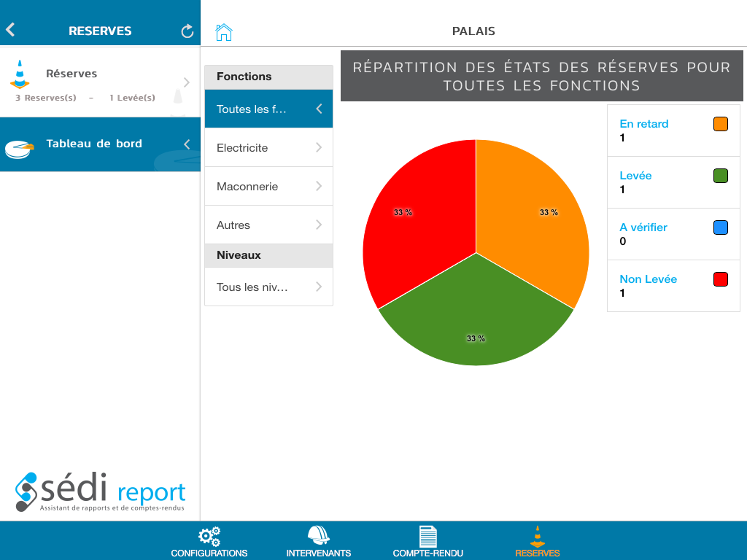
Task: Open the Autres function chevron
Action: tap(319, 225)
